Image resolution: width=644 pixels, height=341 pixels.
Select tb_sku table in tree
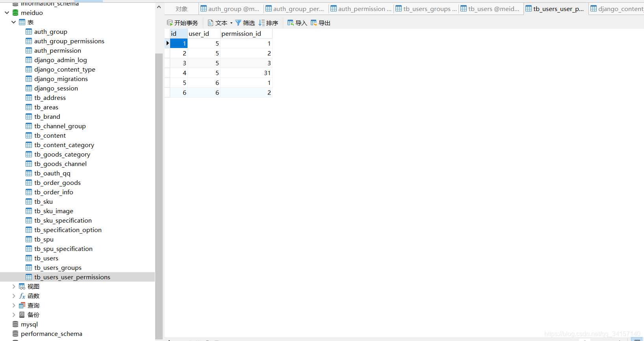tap(43, 201)
